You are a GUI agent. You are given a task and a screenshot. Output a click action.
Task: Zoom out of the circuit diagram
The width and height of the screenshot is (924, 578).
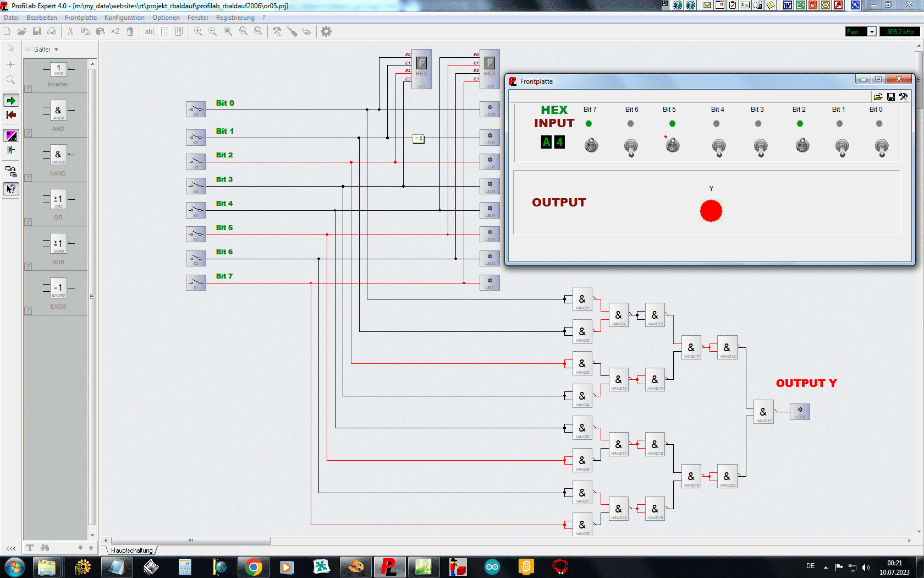tap(213, 31)
